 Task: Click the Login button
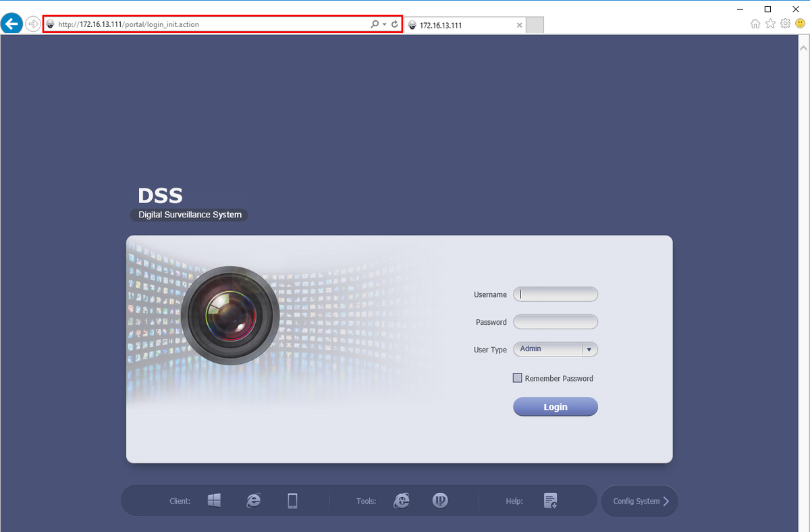coord(556,407)
